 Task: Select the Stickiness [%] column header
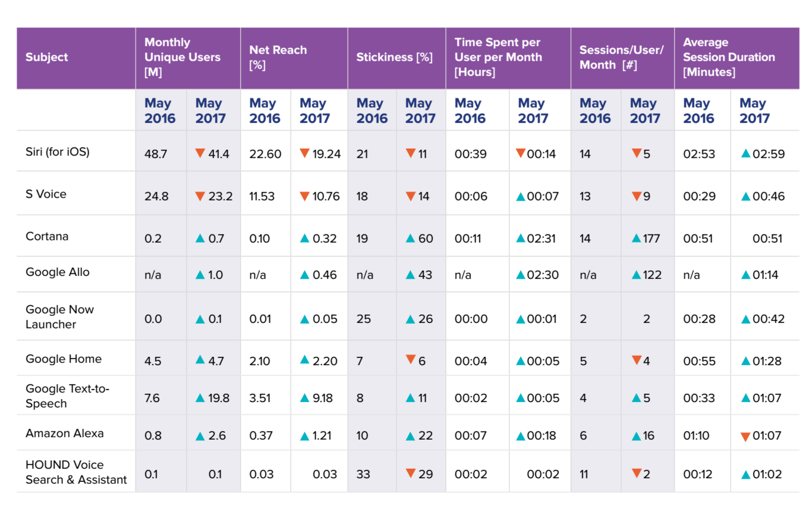click(394, 58)
